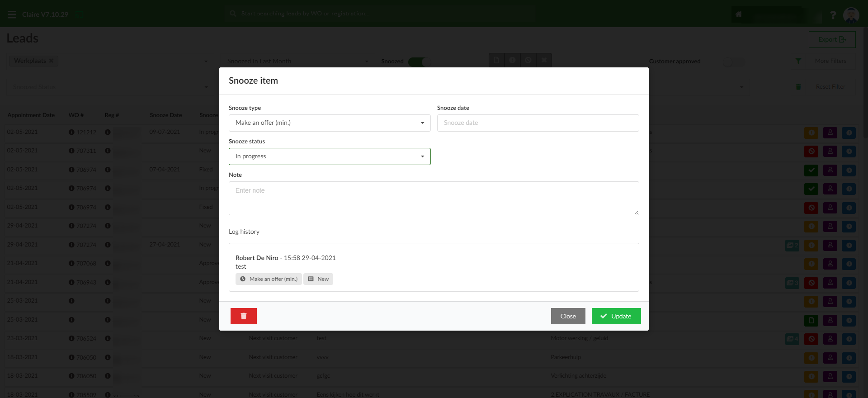Toggle the Snoozed switch

419,62
